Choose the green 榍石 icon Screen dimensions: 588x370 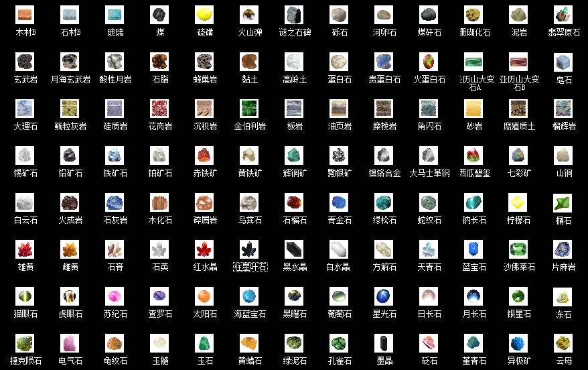(x=563, y=203)
